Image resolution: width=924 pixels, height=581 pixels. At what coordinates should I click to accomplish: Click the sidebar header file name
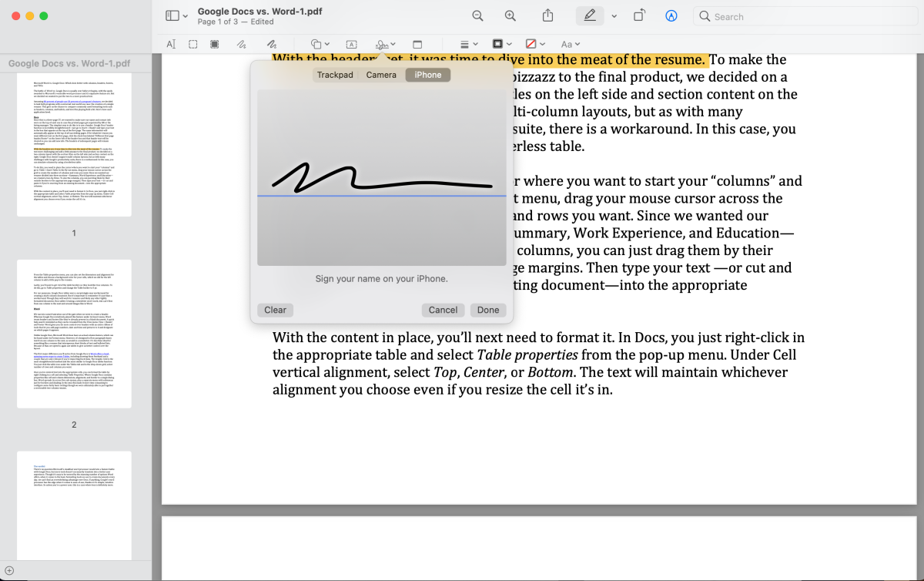(69, 63)
